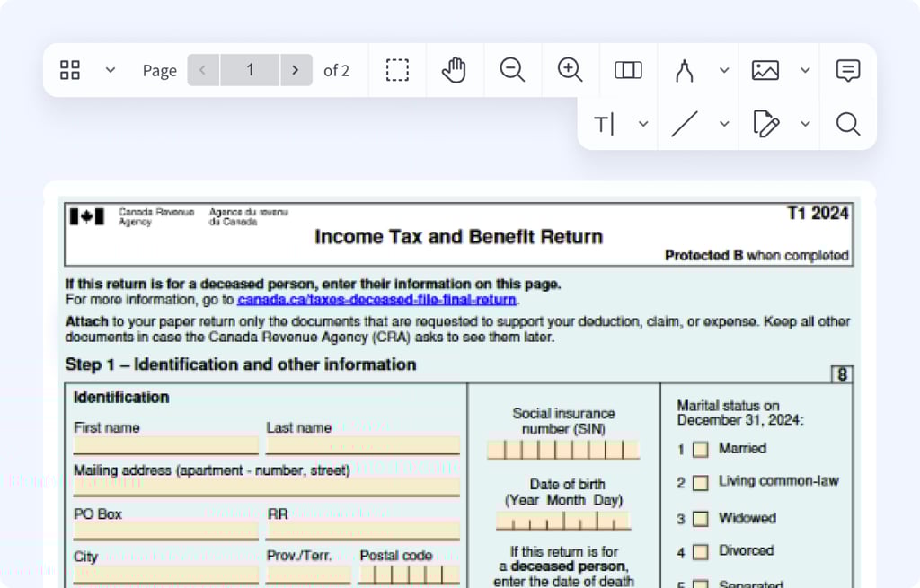920x588 pixels.
Task: Go to the previous page
Action: tap(203, 70)
